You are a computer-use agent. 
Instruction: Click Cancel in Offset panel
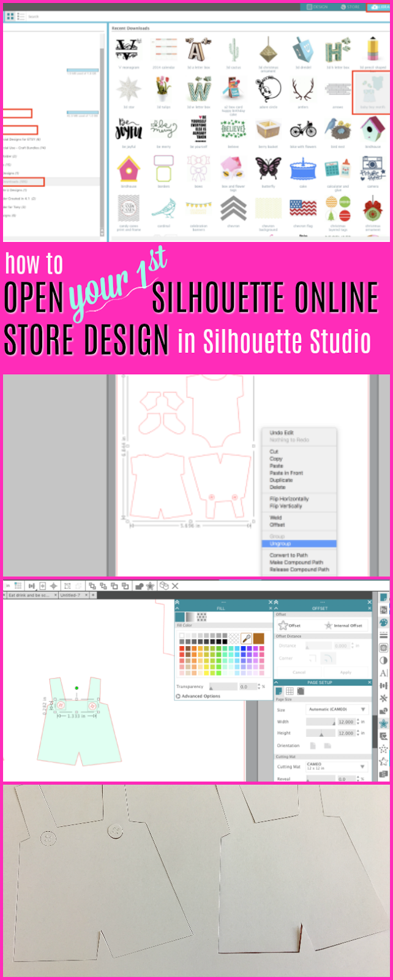(x=299, y=672)
